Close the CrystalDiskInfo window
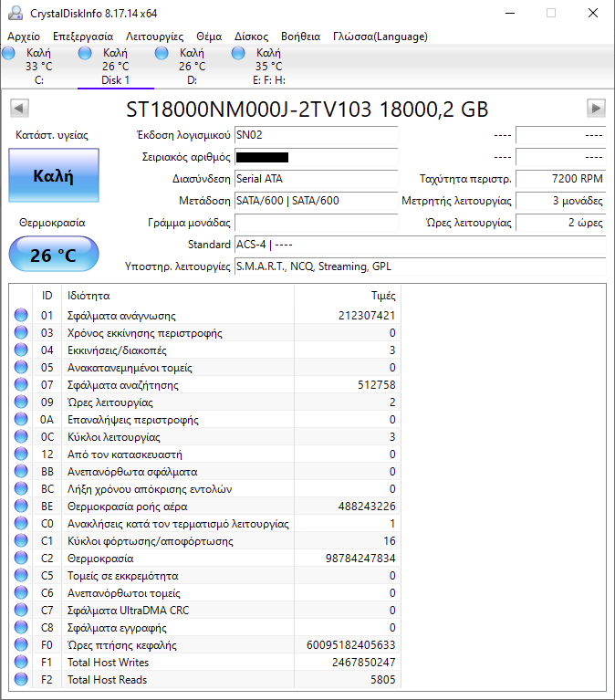This screenshot has height=700, width=615. 593,13
